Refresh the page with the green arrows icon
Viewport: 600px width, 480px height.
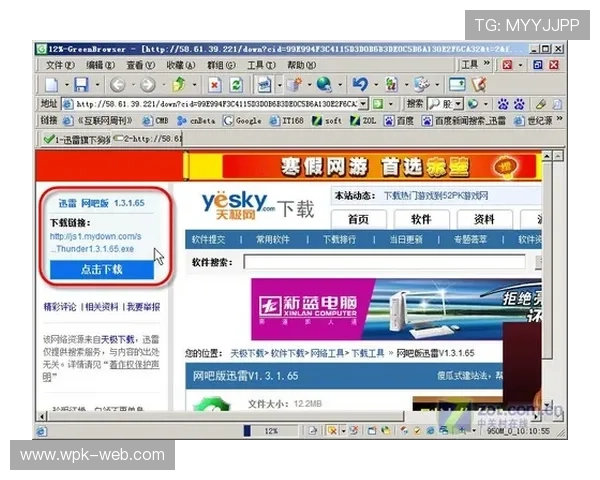click(236, 85)
